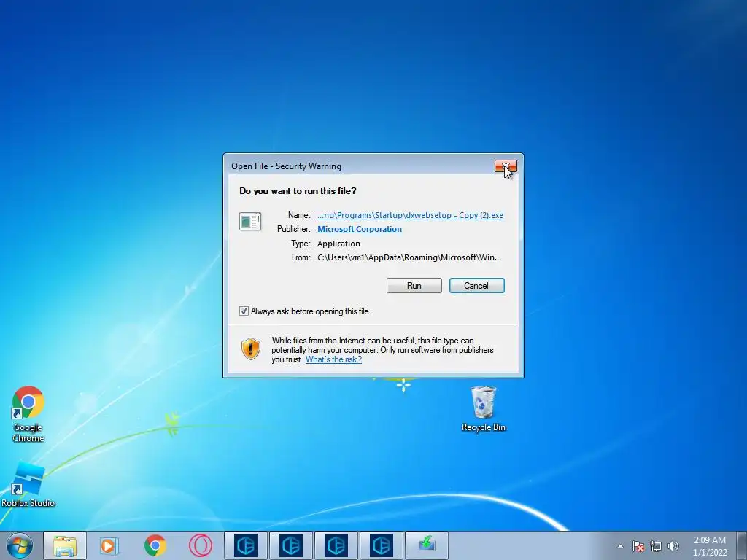Click the yellow warning shield icon
This screenshot has height=560, width=747.
251,349
